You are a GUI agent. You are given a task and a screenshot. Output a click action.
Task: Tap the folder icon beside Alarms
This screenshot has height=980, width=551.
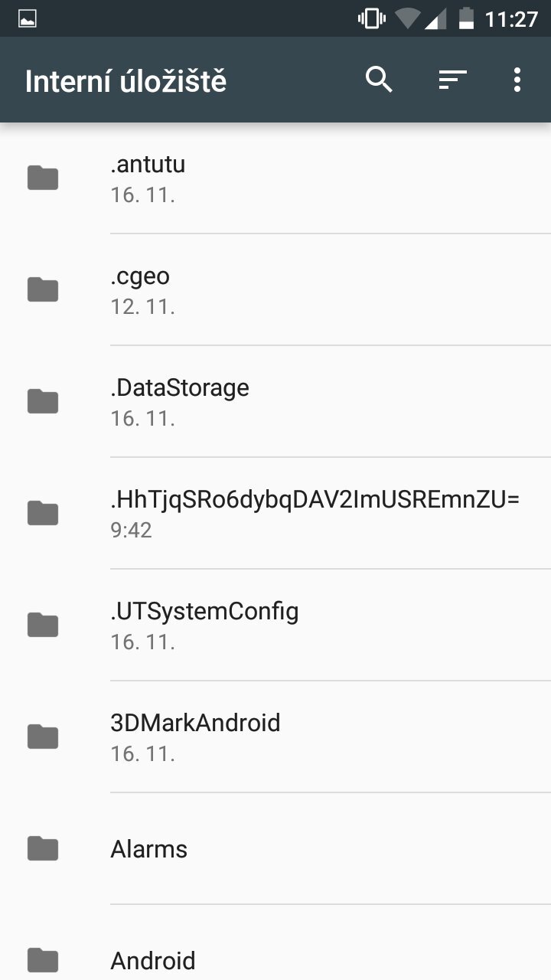click(43, 848)
